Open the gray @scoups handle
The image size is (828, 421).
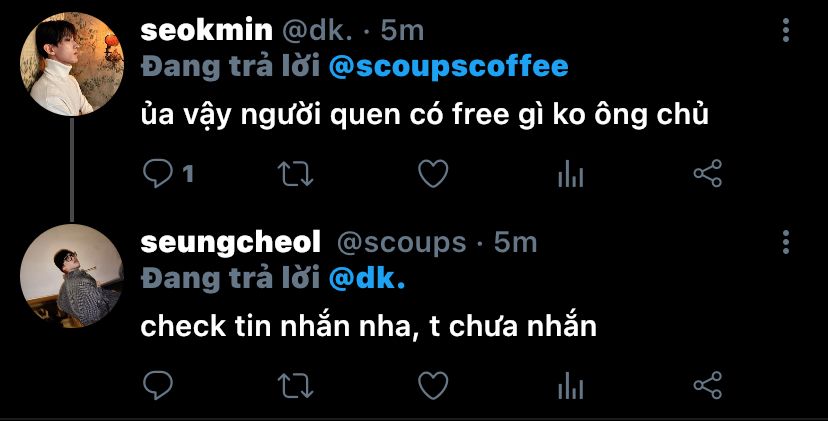[402, 244]
